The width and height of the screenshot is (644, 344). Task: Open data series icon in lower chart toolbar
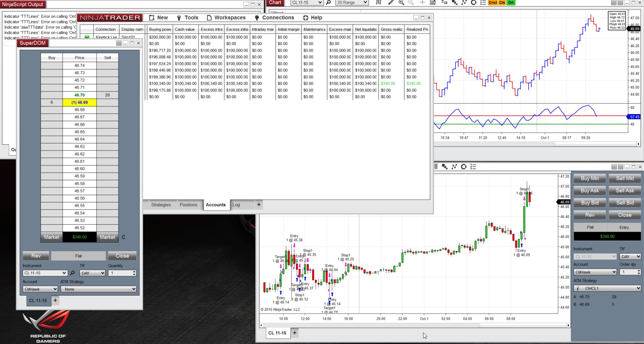pyautogui.click(x=445, y=167)
